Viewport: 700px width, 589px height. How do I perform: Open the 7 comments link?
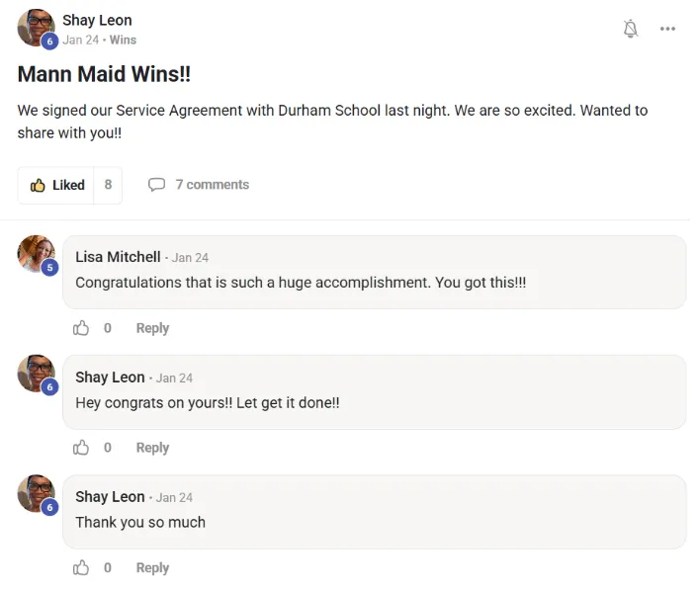click(212, 185)
